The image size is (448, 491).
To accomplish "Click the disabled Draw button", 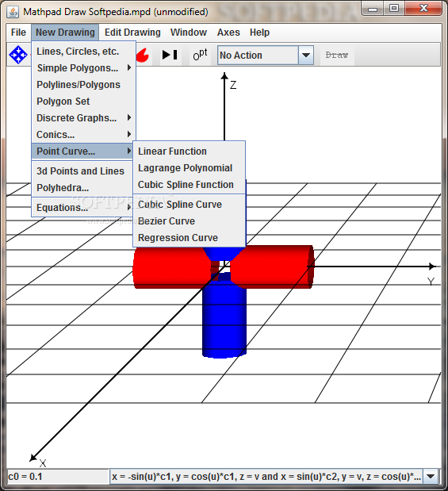I will (x=337, y=55).
